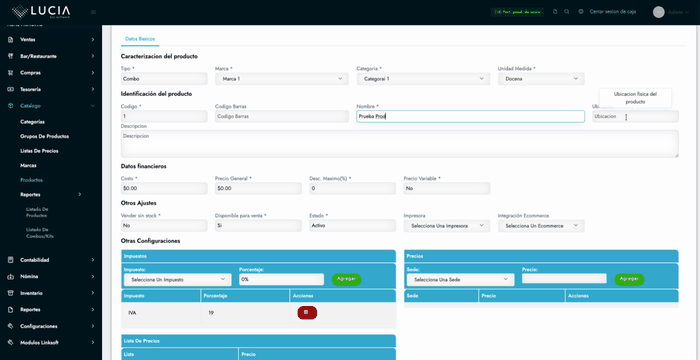Click the Codigo Barras input field

tap(282, 116)
